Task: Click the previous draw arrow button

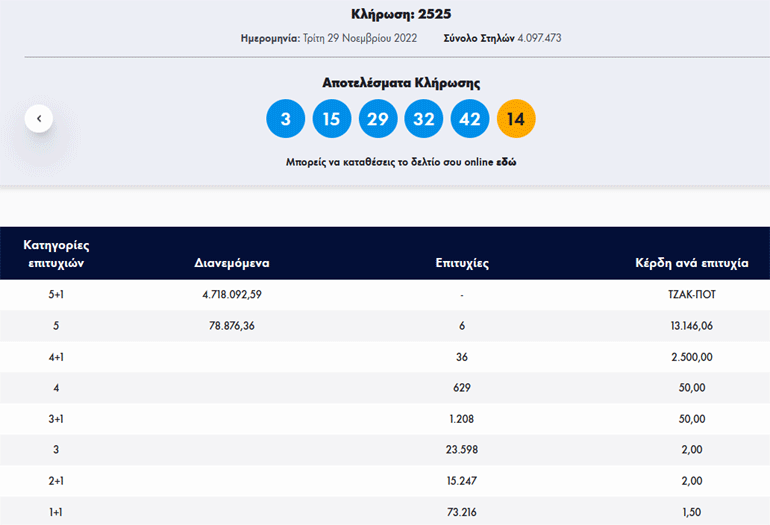Action: [39, 119]
